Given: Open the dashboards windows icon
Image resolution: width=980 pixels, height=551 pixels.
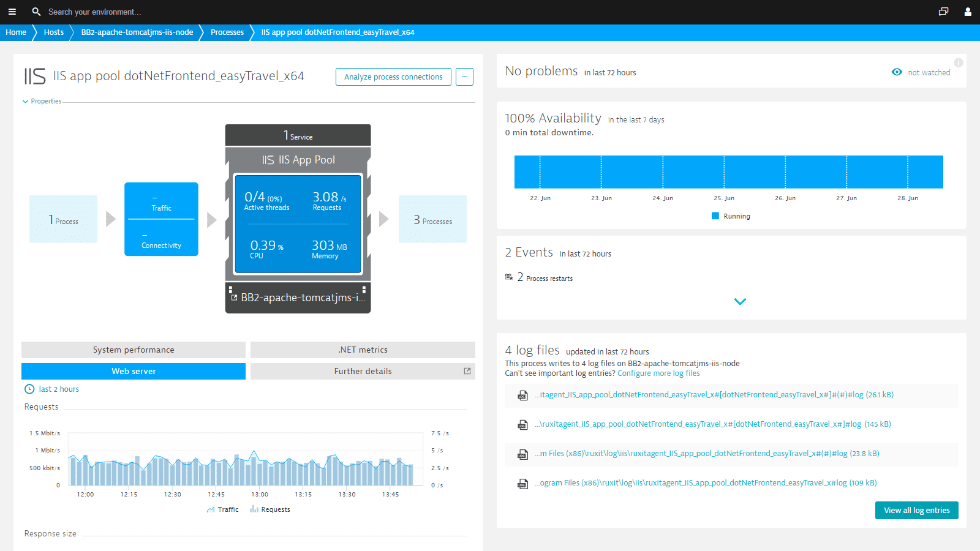Looking at the screenshot, I should click(x=943, y=12).
